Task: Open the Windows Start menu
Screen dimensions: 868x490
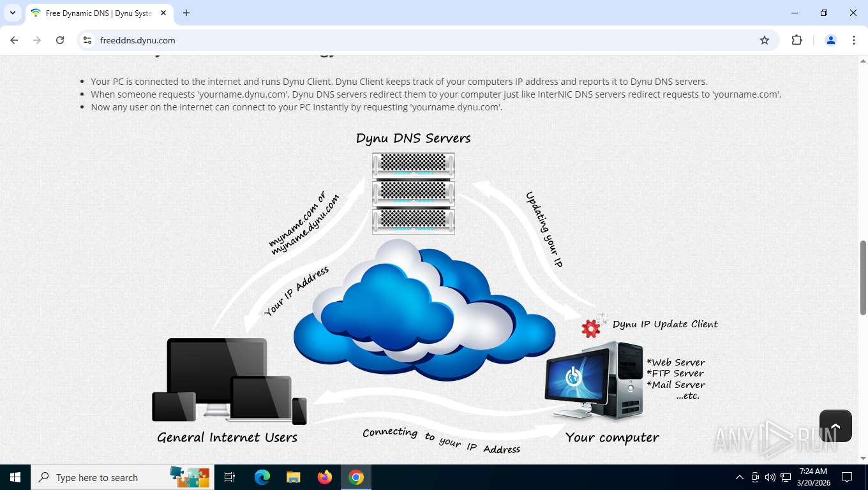Action: (x=15, y=477)
